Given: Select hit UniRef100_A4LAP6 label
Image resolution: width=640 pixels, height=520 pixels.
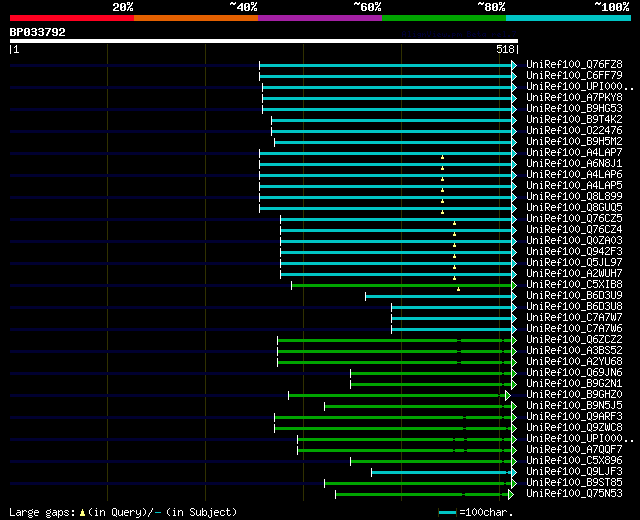Looking at the screenshot, I should 574,175.
